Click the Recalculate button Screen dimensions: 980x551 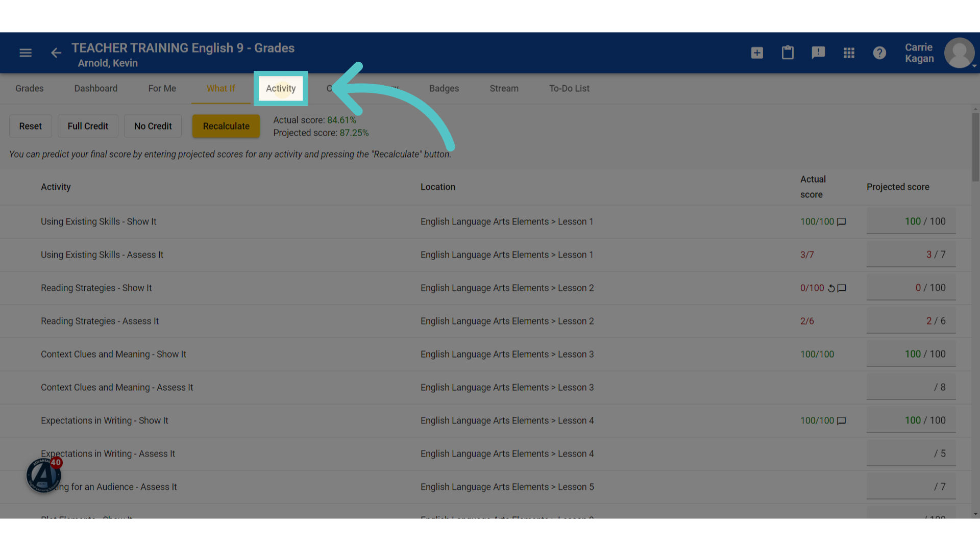226,126
